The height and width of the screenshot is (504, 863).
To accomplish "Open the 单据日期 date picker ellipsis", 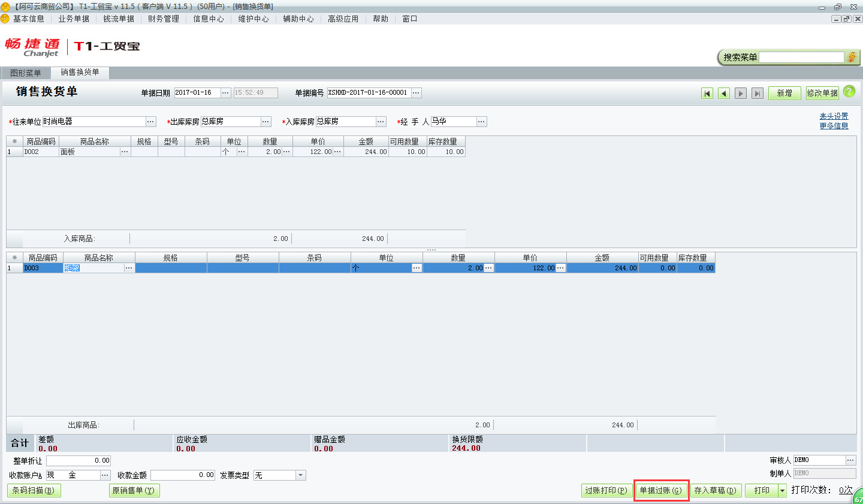I will coord(226,93).
